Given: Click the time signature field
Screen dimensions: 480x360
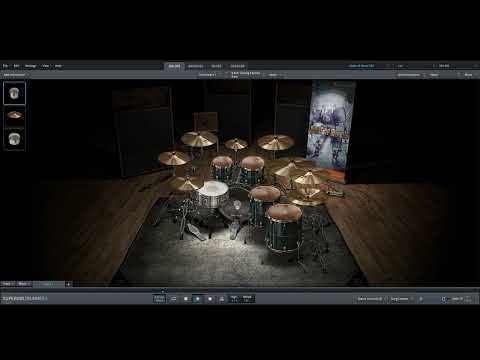Looking at the screenshot, I should click(x=234, y=299).
